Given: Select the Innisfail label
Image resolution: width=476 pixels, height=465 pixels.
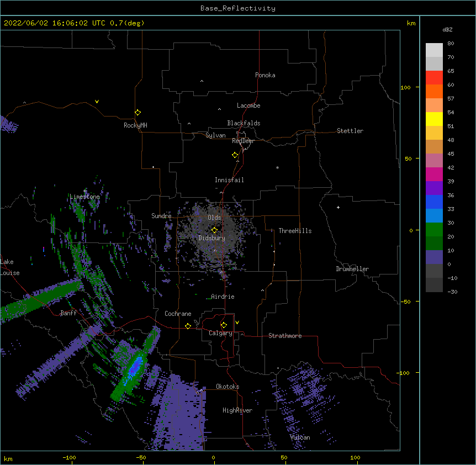Looking at the screenshot, I should 229,180.
